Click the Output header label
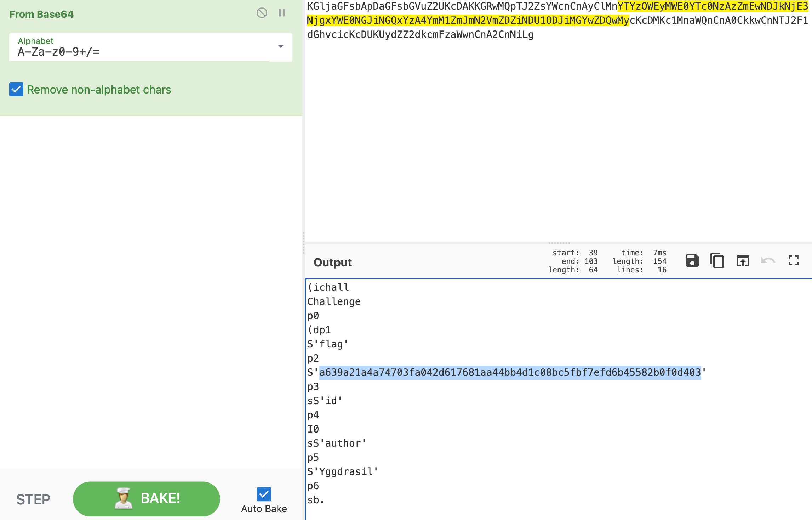 [x=332, y=262]
